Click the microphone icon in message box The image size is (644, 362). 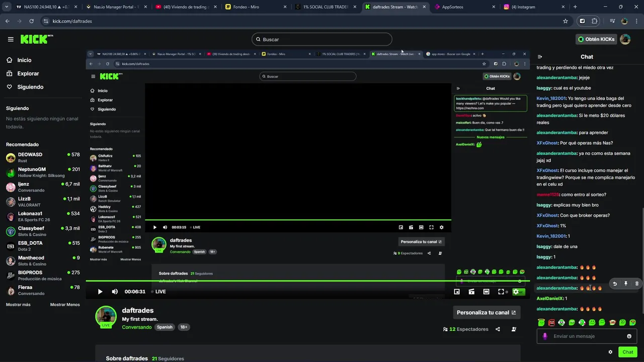pyautogui.click(x=544, y=336)
